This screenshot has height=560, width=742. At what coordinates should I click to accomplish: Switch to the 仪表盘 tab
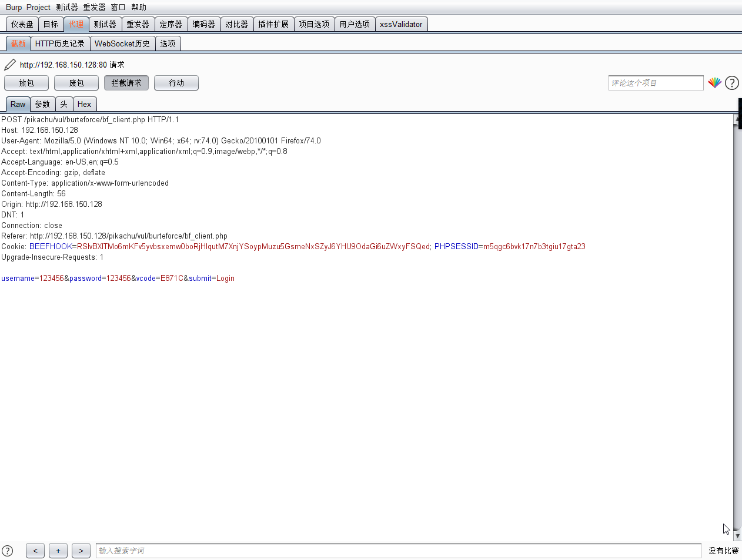(22, 24)
